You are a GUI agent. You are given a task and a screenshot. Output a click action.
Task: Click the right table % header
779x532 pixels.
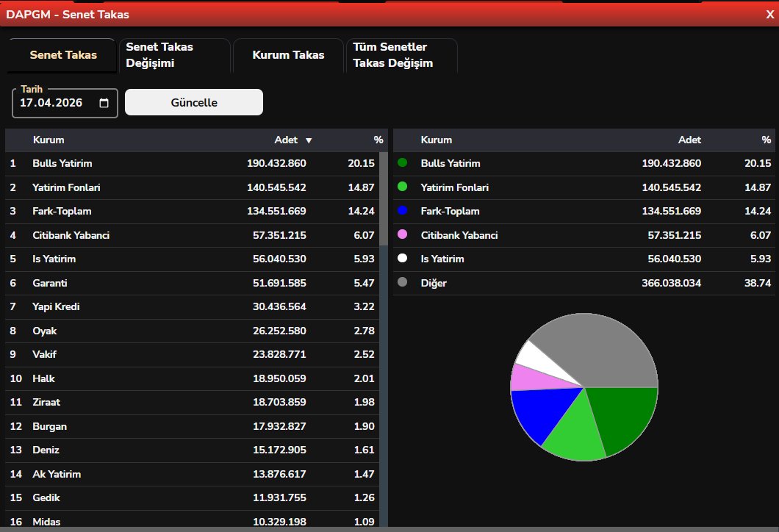(766, 140)
